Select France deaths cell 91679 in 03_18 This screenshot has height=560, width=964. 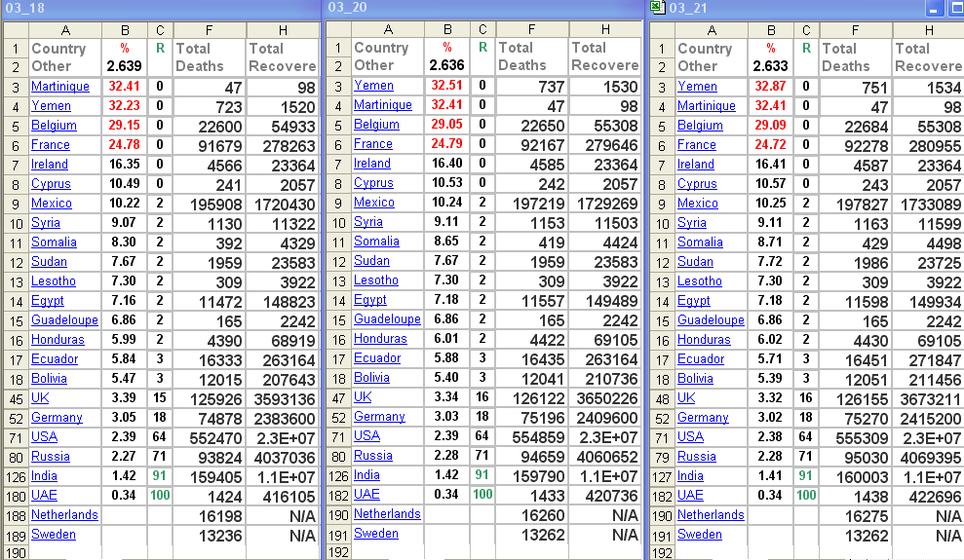coord(210,145)
